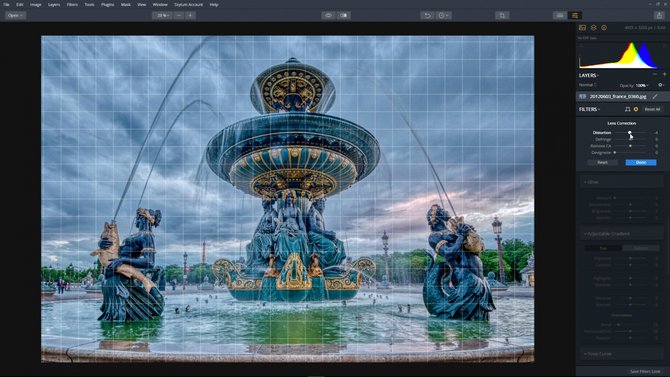The height and width of the screenshot is (377, 670).
Task: Open the Edit menu
Action: pyautogui.click(x=20, y=5)
